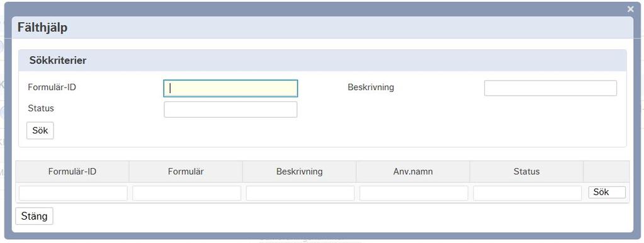644x243 pixels.
Task: Sort by Formulär-ID column header
Action: click(72, 172)
